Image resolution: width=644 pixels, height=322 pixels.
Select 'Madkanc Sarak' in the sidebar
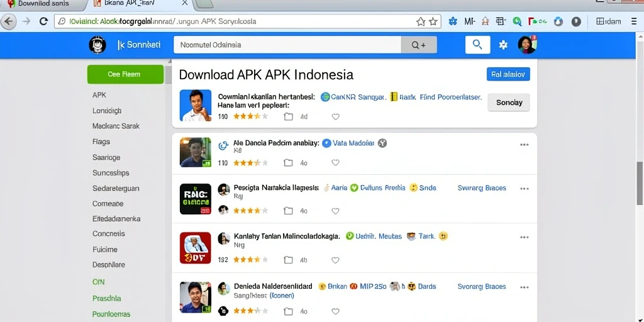pyautogui.click(x=116, y=126)
